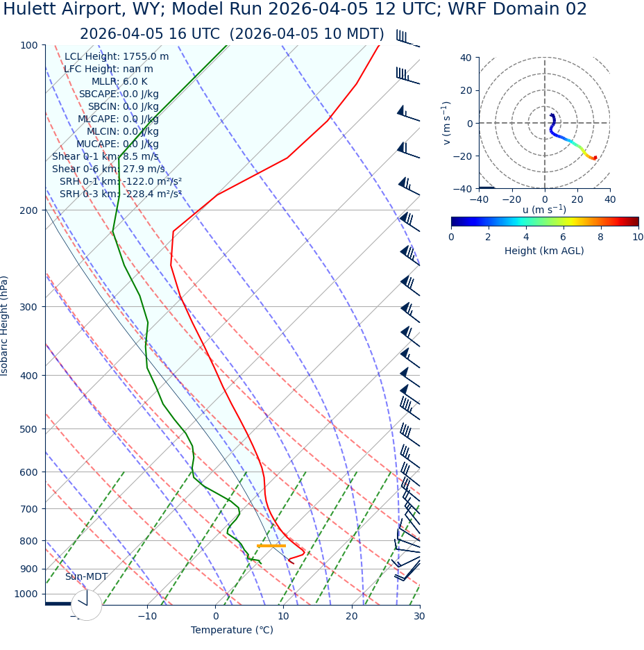The height and width of the screenshot is (650, 644).
Task: Select the Shear 0-6 km value
Action: coord(108,169)
